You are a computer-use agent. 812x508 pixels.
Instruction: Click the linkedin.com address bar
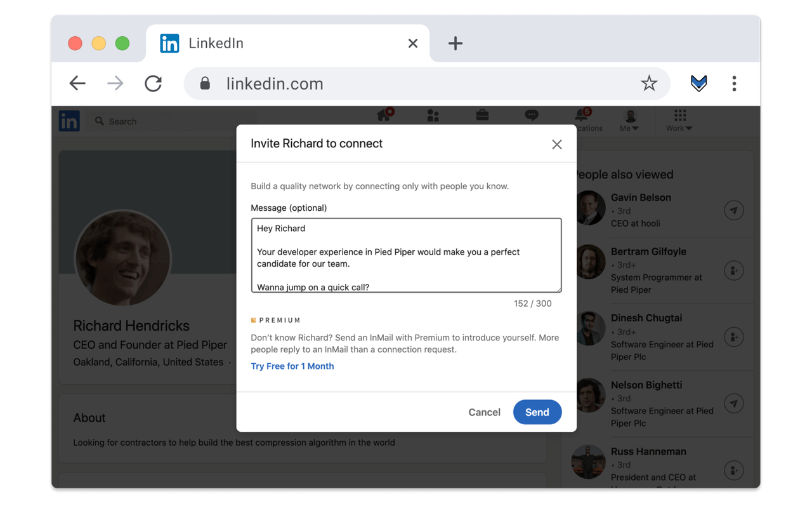click(427, 83)
